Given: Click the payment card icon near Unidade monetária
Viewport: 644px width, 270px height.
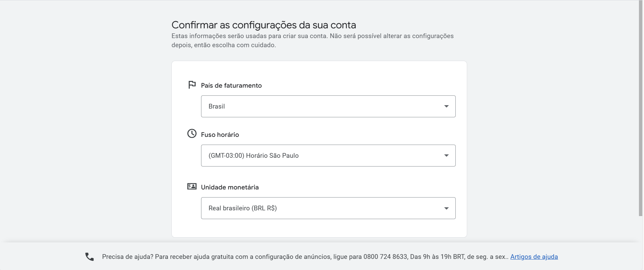Looking at the screenshot, I should pos(192,186).
